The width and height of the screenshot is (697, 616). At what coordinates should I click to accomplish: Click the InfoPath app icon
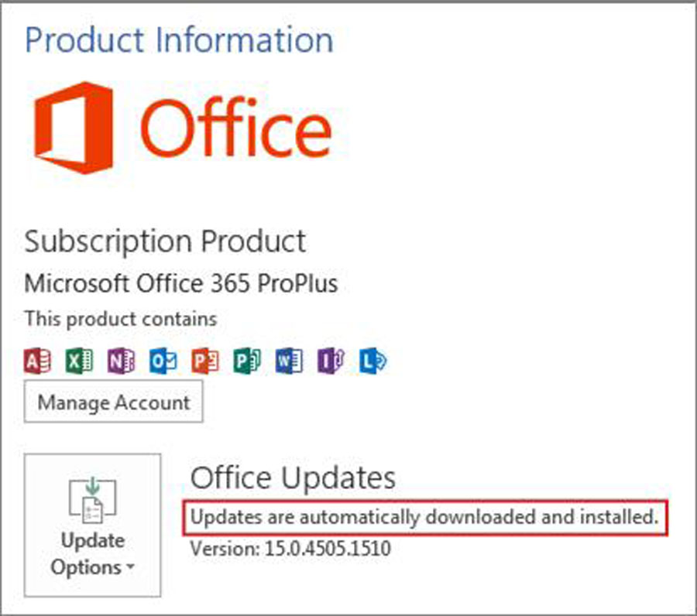pyautogui.click(x=331, y=361)
